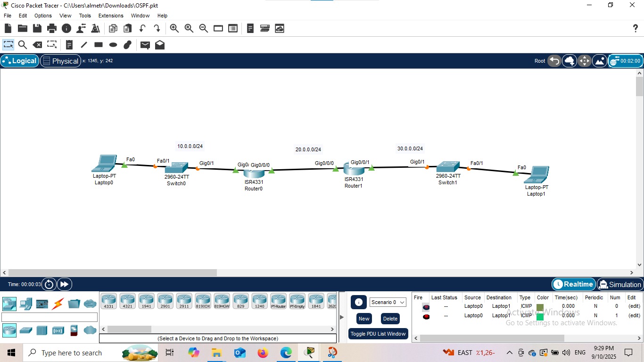Open the File menu
The image size is (644, 362).
click(8, 16)
